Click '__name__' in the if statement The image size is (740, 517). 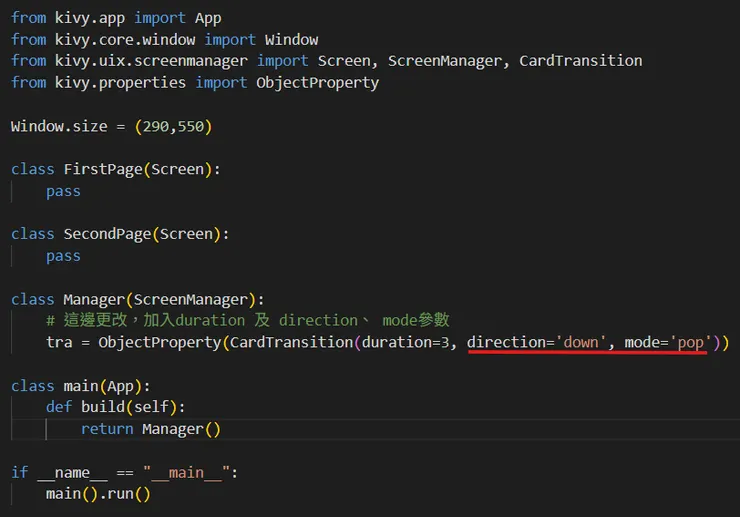click(x=72, y=473)
